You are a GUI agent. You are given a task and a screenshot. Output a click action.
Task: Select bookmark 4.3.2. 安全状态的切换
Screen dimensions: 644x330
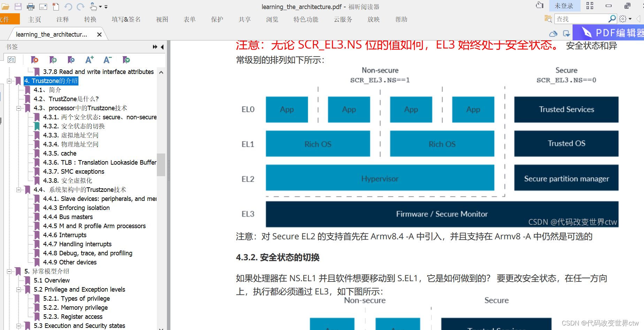pyautogui.click(x=74, y=126)
